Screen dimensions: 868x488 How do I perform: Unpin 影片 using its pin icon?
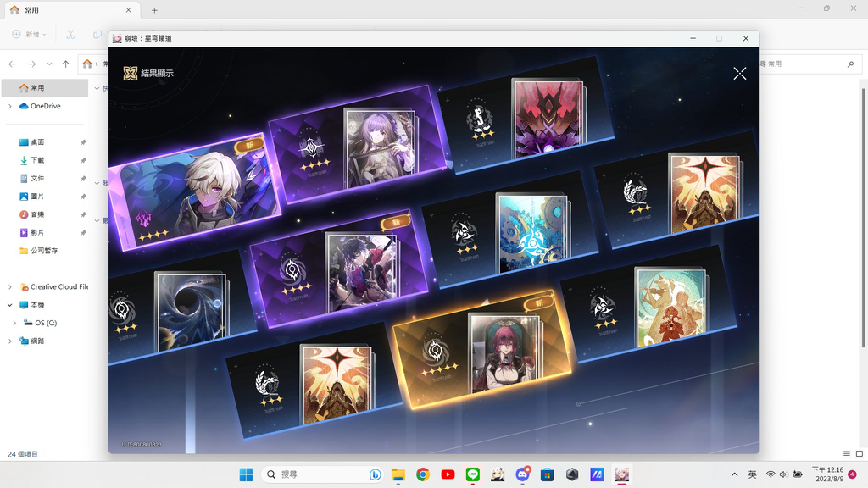point(83,232)
